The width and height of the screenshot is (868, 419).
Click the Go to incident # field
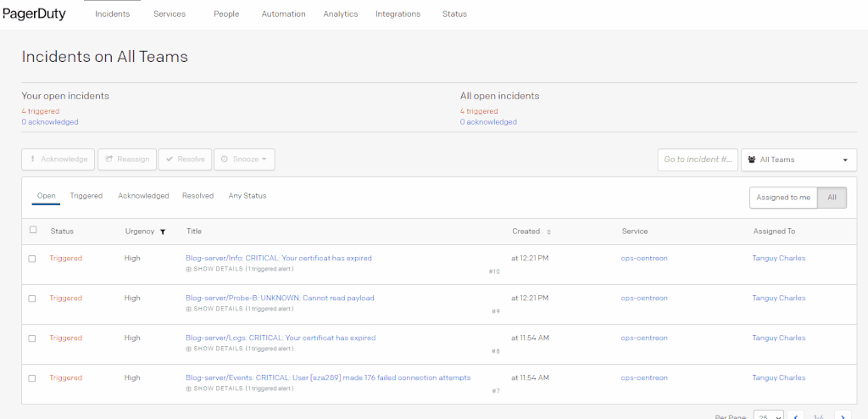pyautogui.click(x=698, y=159)
